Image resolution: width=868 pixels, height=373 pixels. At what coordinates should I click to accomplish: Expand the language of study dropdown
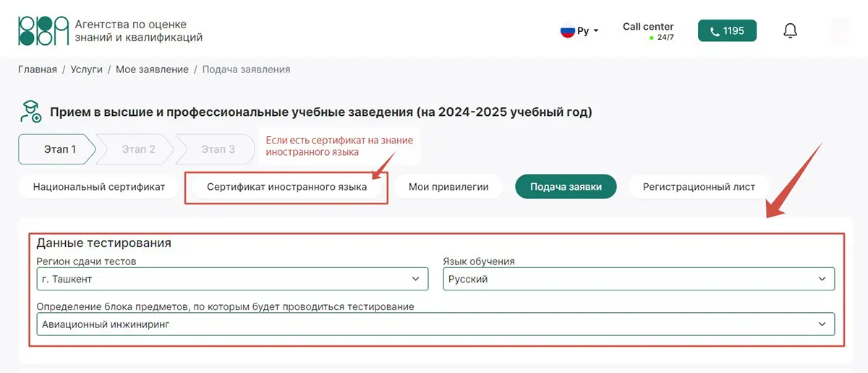click(638, 279)
